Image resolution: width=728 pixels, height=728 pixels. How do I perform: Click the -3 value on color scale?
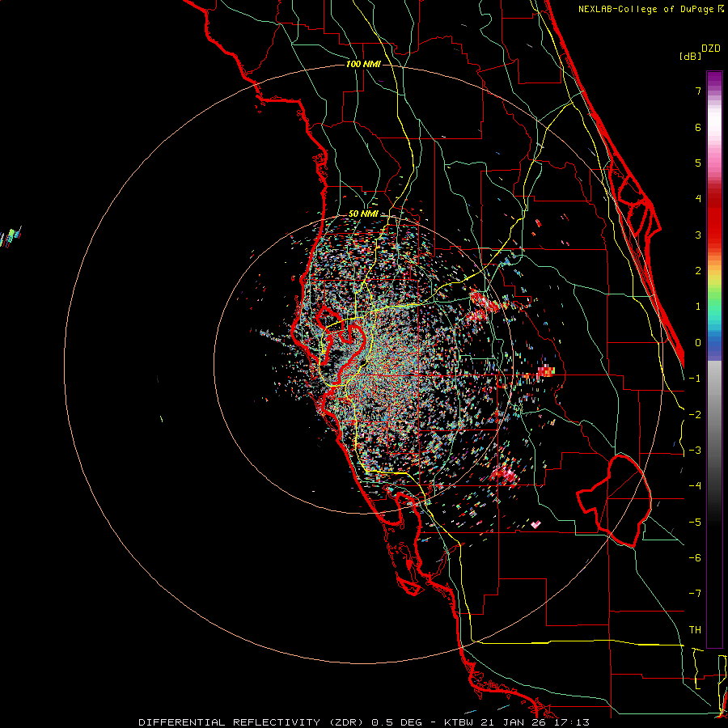(x=695, y=451)
